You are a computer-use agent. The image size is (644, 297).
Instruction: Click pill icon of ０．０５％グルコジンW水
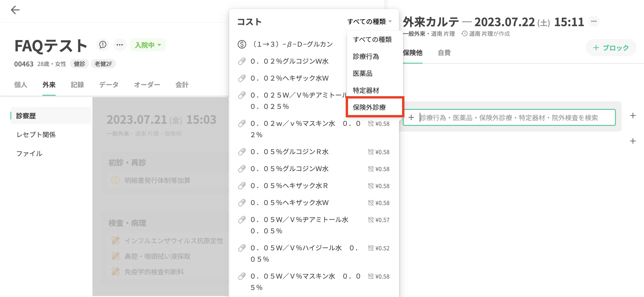(242, 169)
